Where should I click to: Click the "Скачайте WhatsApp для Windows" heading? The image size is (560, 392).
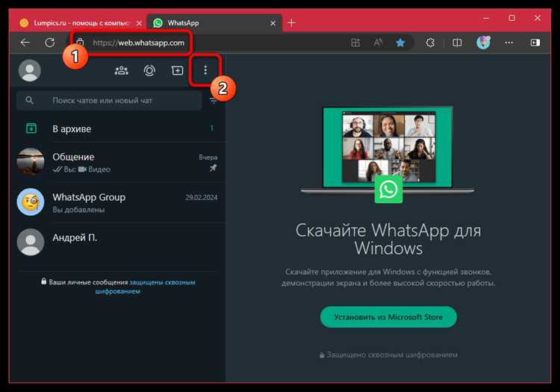coord(388,239)
